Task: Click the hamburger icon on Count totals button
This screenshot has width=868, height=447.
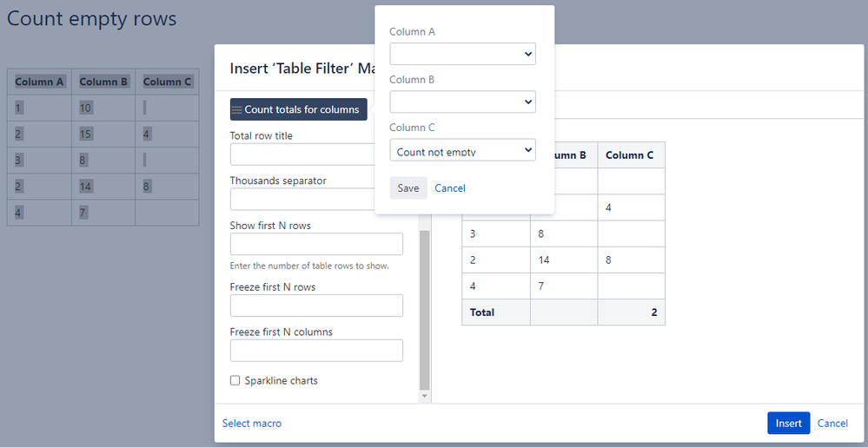Action: (237, 109)
